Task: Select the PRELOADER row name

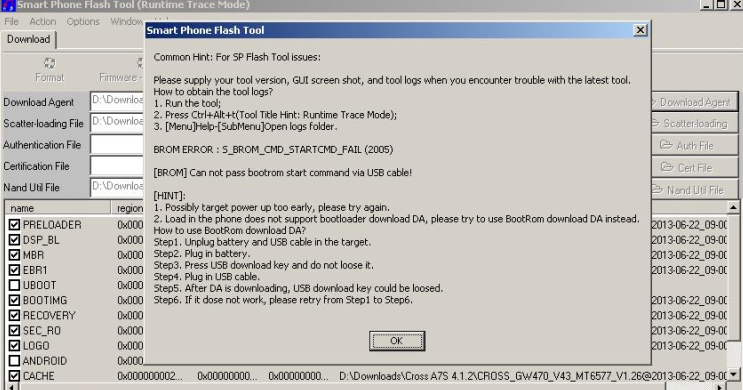Action: click(x=52, y=225)
